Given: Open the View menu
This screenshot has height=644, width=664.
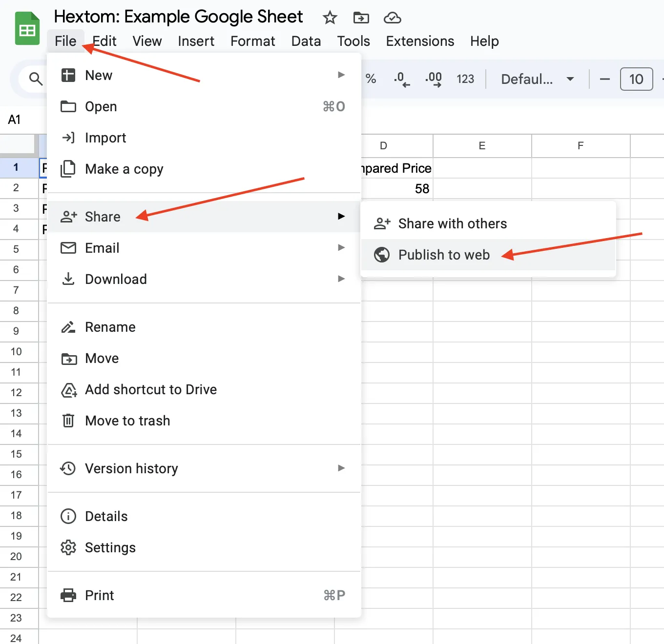Looking at the screenshot, I should (x=147, y=41).
